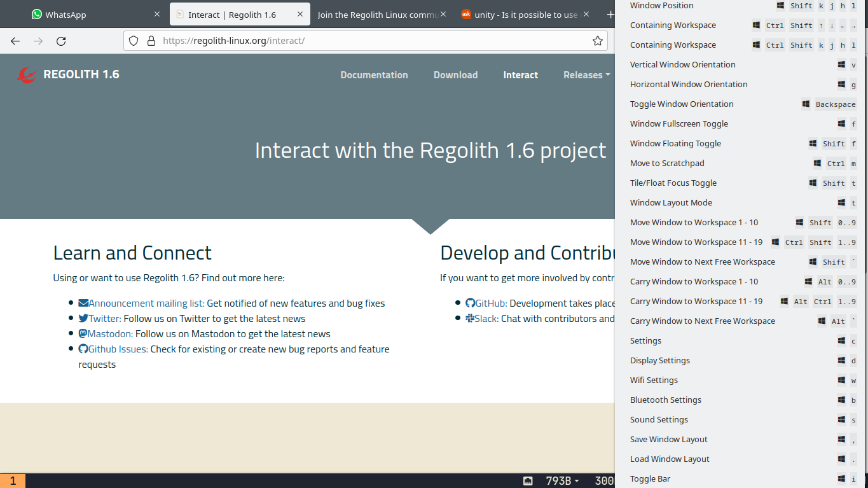Go back with the browser back arrow

click(x=15, y=41)
